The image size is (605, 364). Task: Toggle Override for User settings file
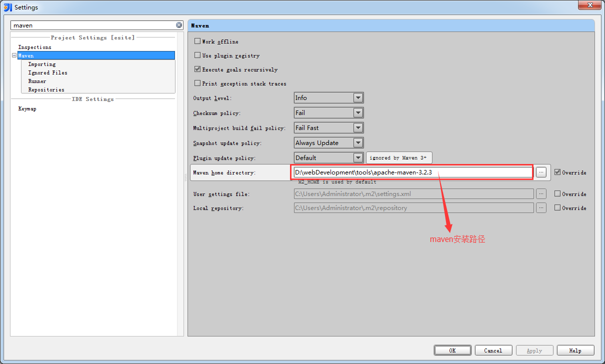click(x=557, y=193)
